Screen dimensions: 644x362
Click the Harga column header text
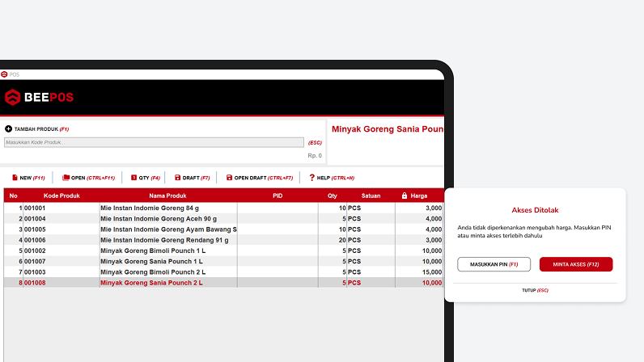click(419, 196)
